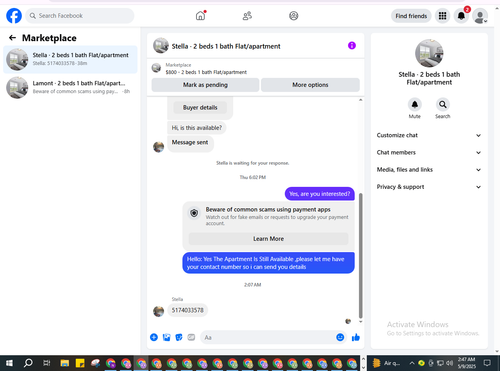
Task: Click the taskbar clock showing 2:47 AM
Action: (466, 363)
